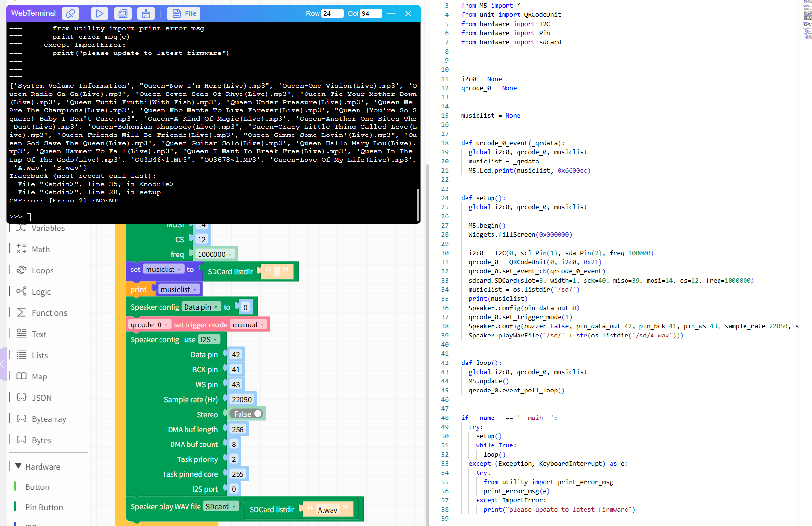The image size is (812, 526).
Task: Click the CS pin value 12
Action: point(201,240)
